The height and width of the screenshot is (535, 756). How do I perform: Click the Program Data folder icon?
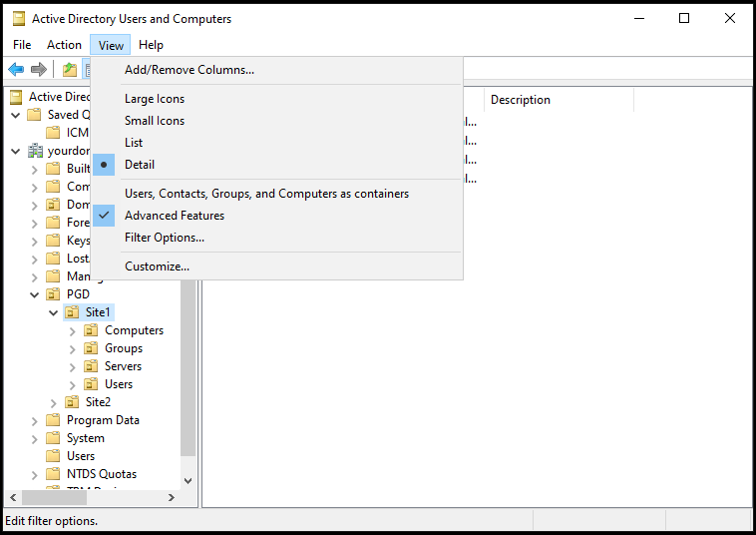pos(53,420)
